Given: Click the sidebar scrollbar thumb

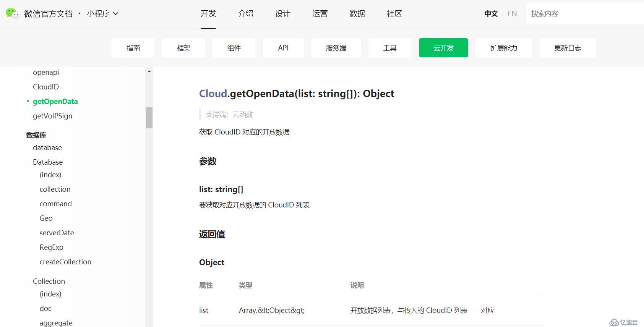Looking at the screenshot, I should pyautogui.click(x=149, y=118).
